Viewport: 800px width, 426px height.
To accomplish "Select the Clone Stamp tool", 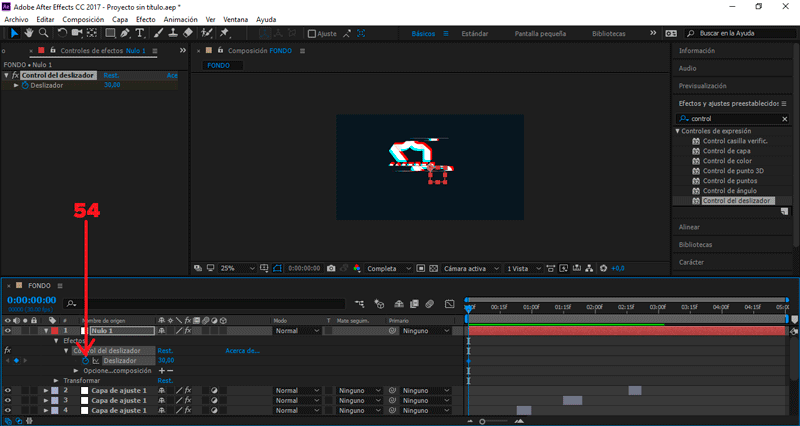I will pyautogui.click(x=173, y=33).
